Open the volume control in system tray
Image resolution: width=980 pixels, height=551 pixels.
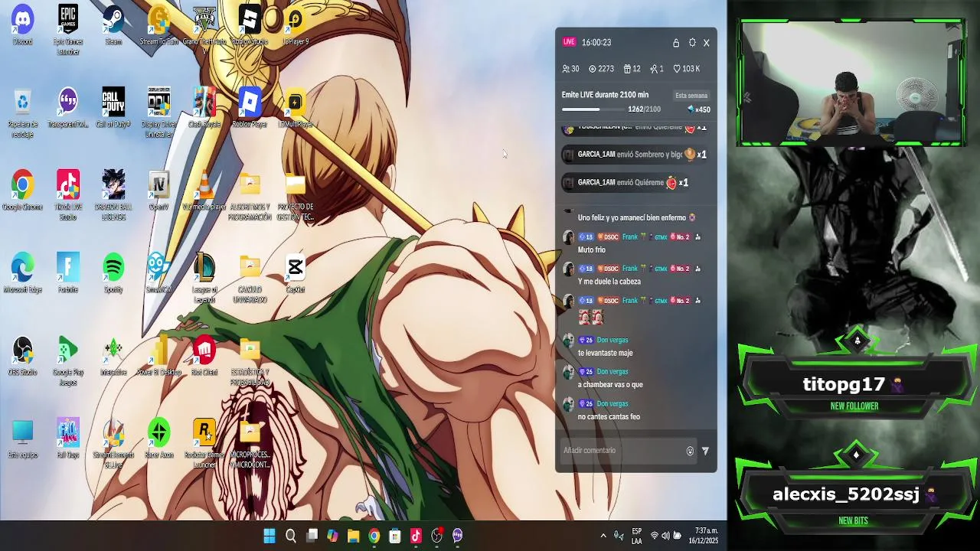tap(665, 536)
